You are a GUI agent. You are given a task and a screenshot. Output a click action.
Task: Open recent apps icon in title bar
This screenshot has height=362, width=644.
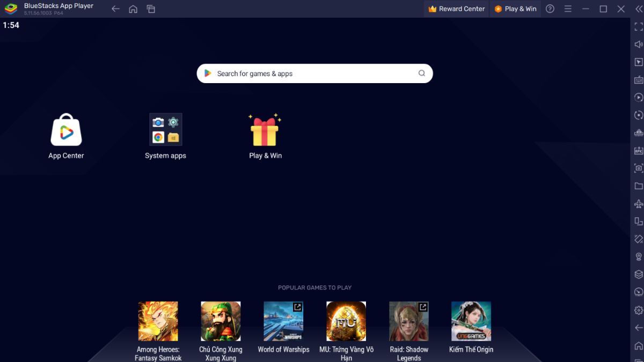[151, 9]
